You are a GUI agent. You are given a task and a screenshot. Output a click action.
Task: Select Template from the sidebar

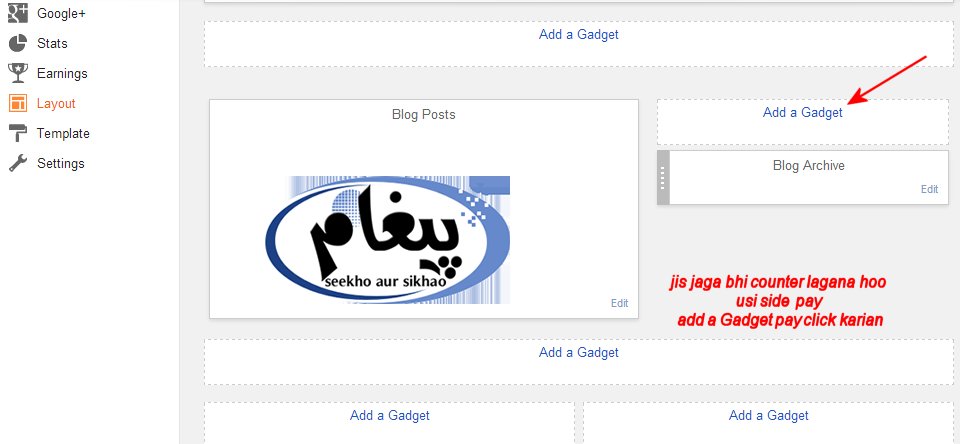point(63,134)
